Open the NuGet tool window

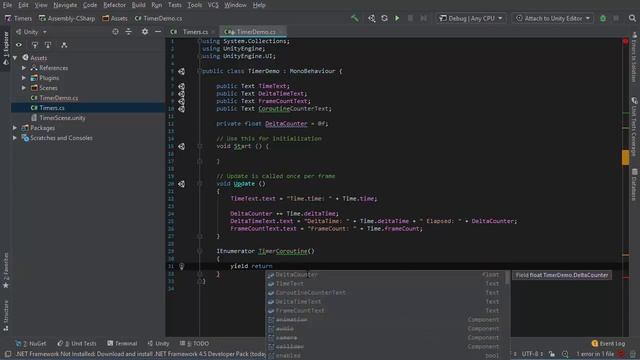click(31, 343)
